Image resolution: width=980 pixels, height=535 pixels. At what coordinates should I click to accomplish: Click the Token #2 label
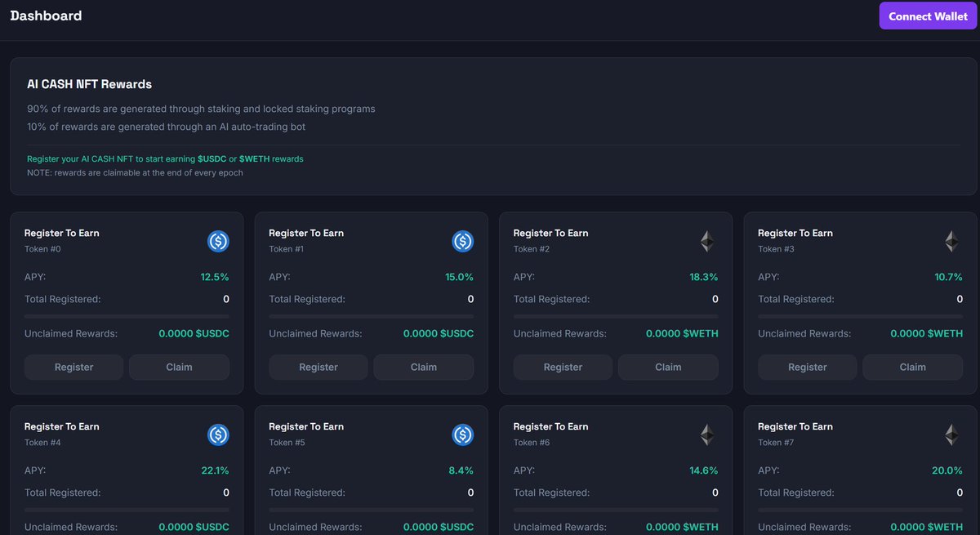pyautogui.click(x=532, y=249)
